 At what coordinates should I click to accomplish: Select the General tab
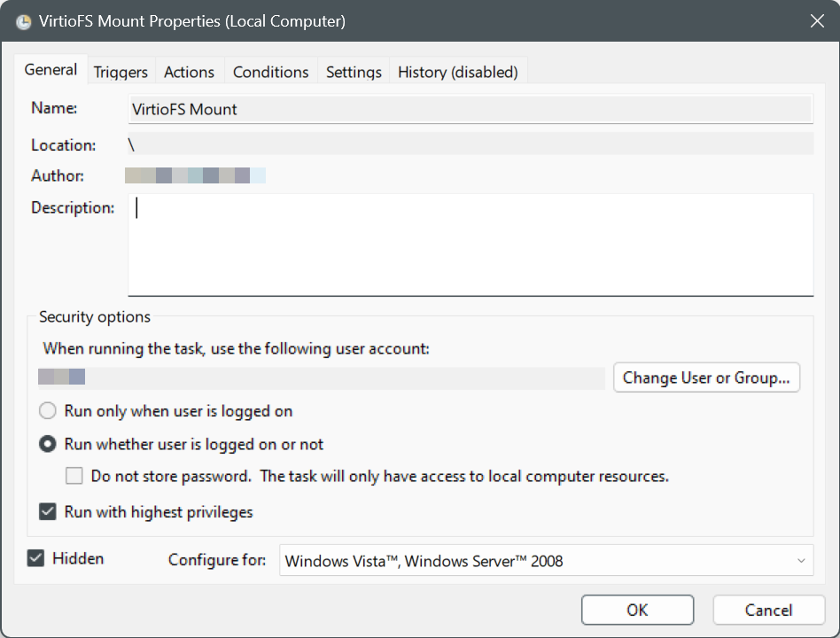(51, 70)
